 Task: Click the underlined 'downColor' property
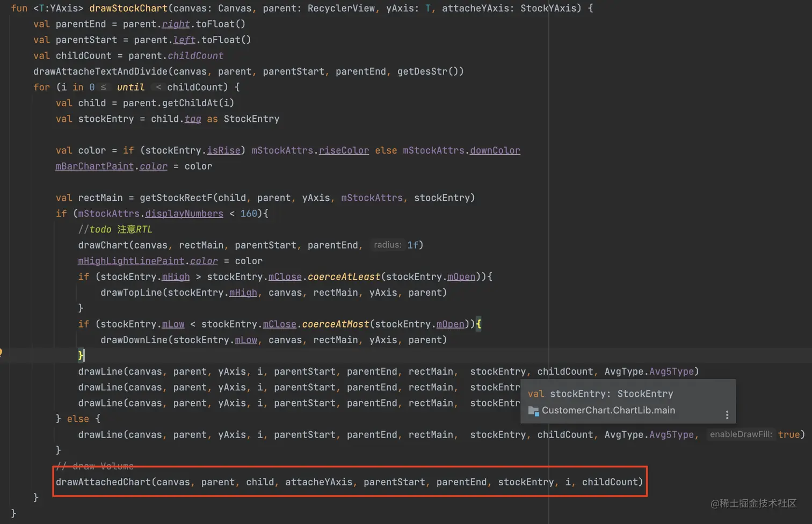tap(495, 150)
